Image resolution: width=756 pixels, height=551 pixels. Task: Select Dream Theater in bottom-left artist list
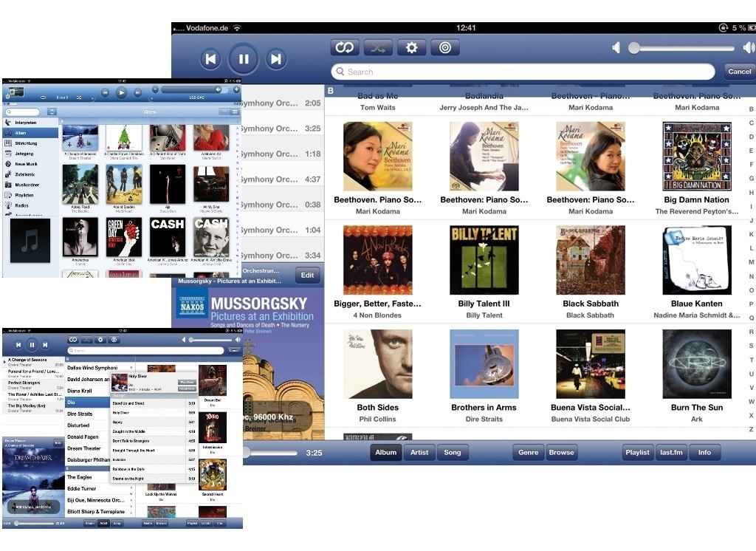click(x=87, y=448)
